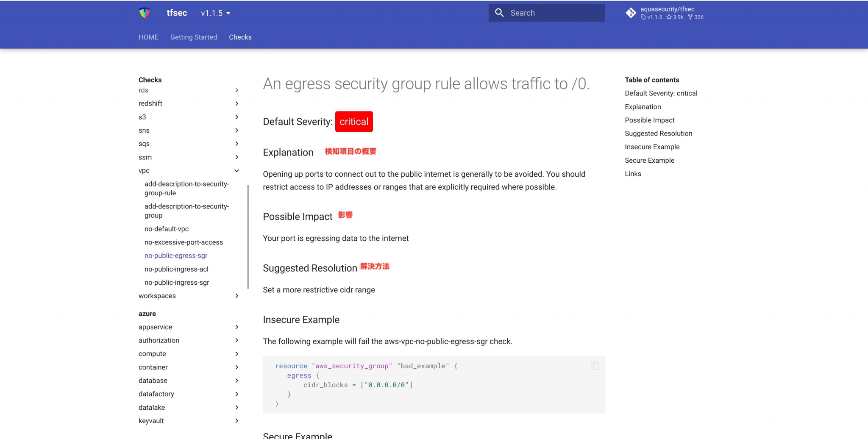Expand the workspaces section arrow

click(236, 296)
